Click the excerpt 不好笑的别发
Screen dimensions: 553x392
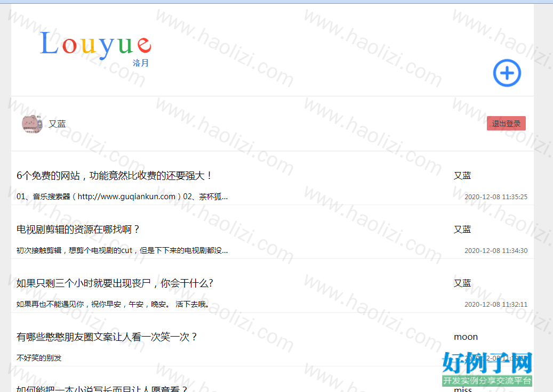(x=39, y=358)
